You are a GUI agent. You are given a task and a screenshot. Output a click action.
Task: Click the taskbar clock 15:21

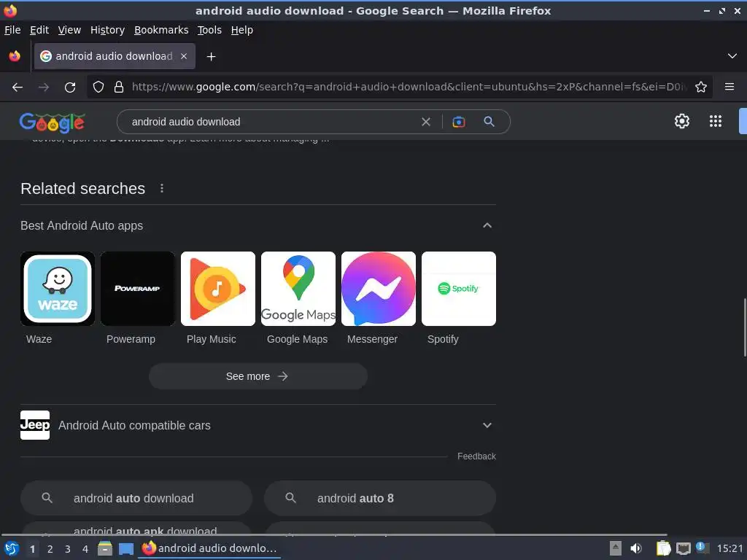pyautogui.click(x=729, y=548)
